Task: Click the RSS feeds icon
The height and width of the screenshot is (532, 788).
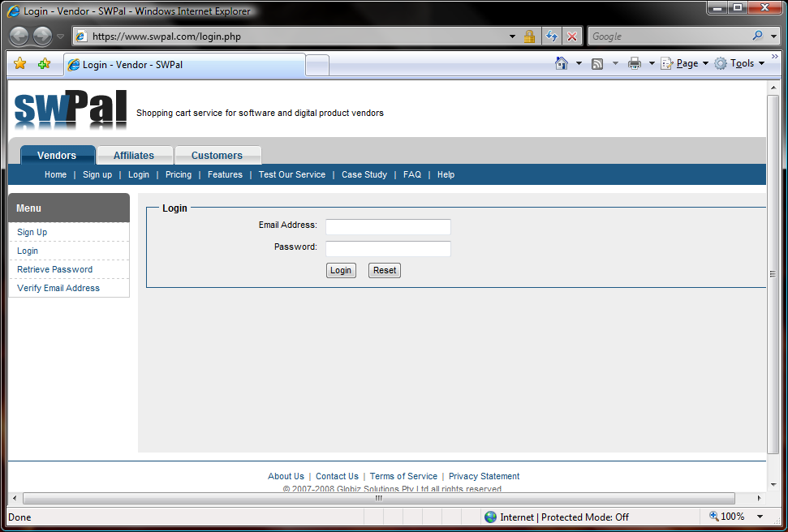Action: click(x=597, y=64)
